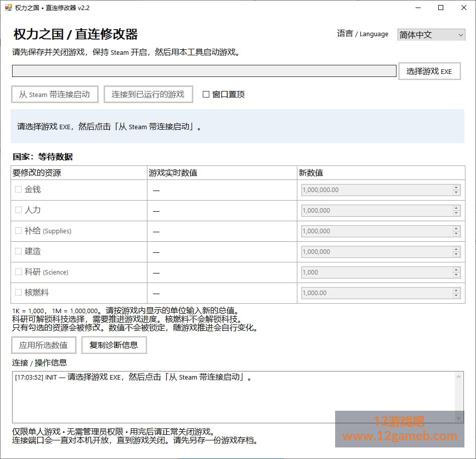Viewport: 476px width, 459px height.
Task: Click 连接到已运行的游戏 button
Action: 148,95
